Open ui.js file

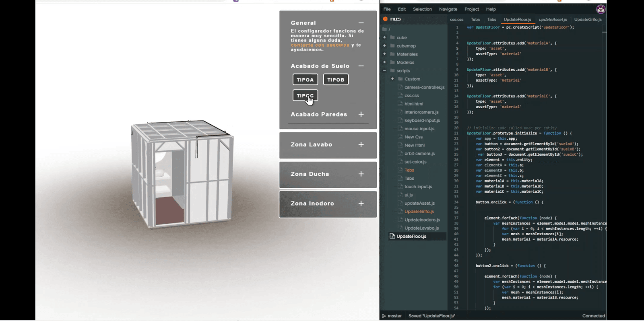pos(409,195)
